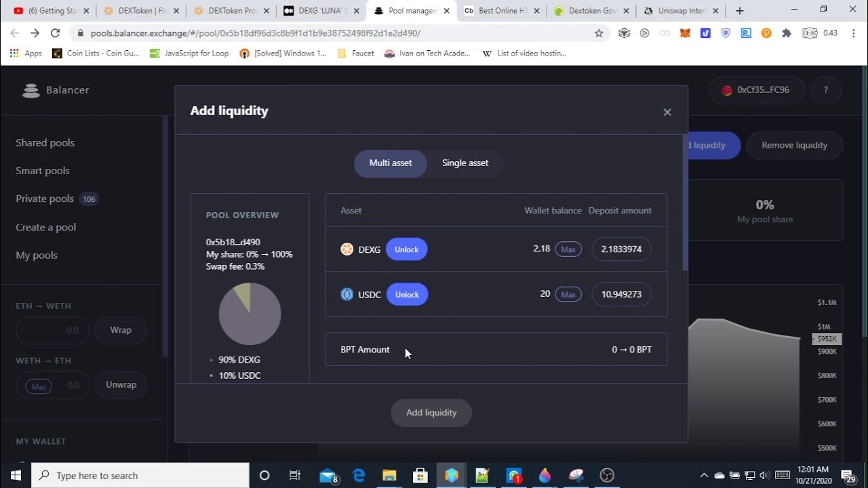
Task: Open wallet account 0xCf35...FC96
Action: pyautogui.click(x=757, y=90)
